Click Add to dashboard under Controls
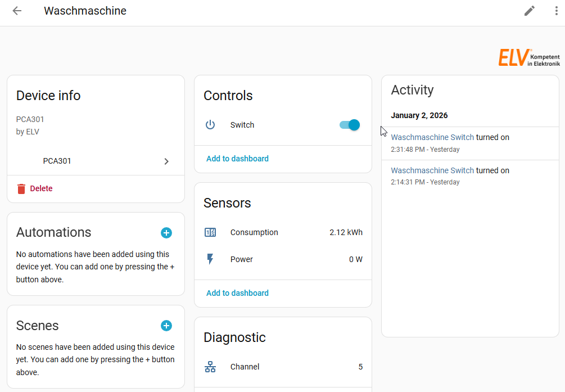The width and height of the screenshot is (565, 392). click(237, 159)
